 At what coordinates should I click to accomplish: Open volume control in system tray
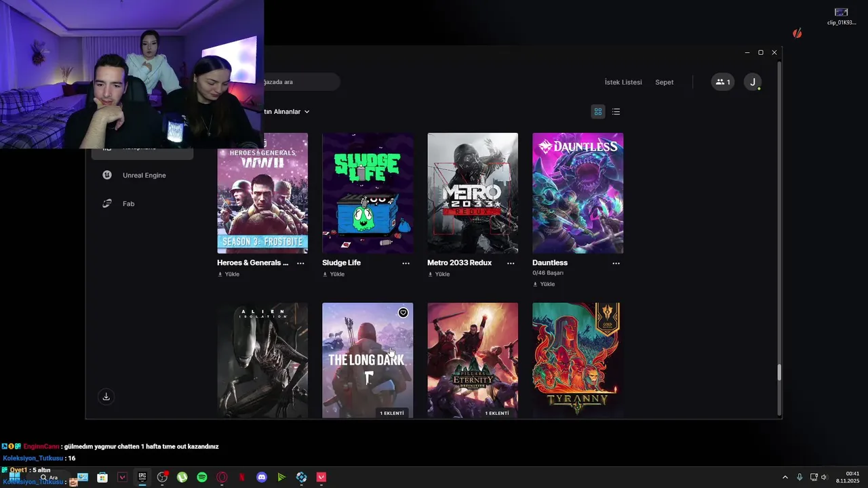click(824, 477)
